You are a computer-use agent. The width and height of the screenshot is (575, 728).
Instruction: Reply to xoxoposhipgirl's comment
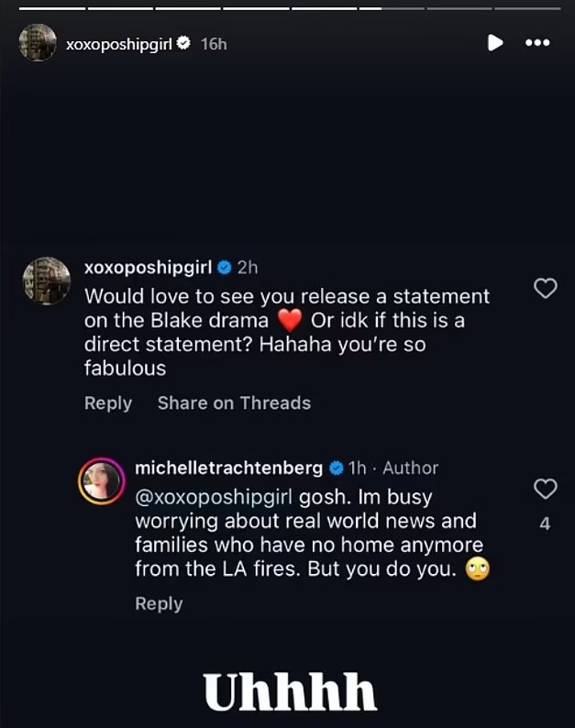point(108,403)
